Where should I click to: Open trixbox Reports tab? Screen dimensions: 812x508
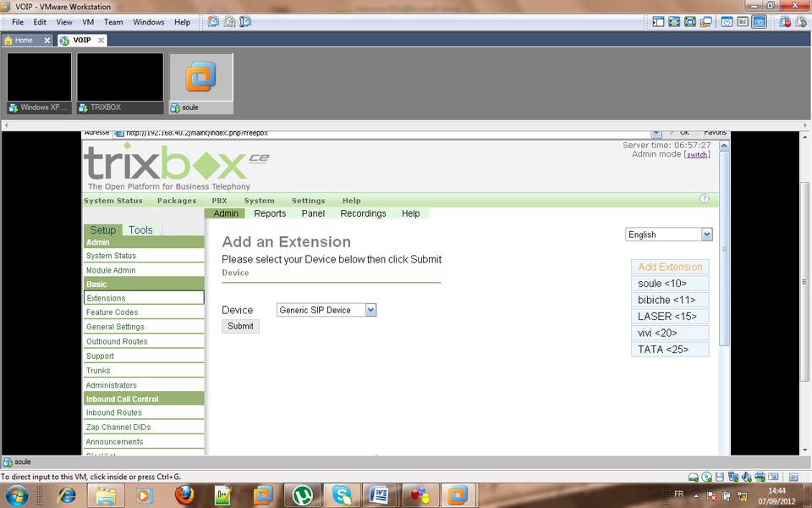tap(270, 213)
